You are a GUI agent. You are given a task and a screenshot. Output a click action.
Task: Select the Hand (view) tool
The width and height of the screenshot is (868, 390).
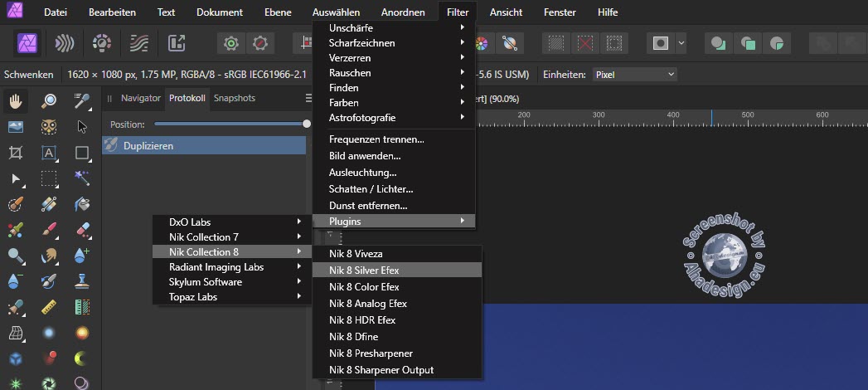coord(16,101)
